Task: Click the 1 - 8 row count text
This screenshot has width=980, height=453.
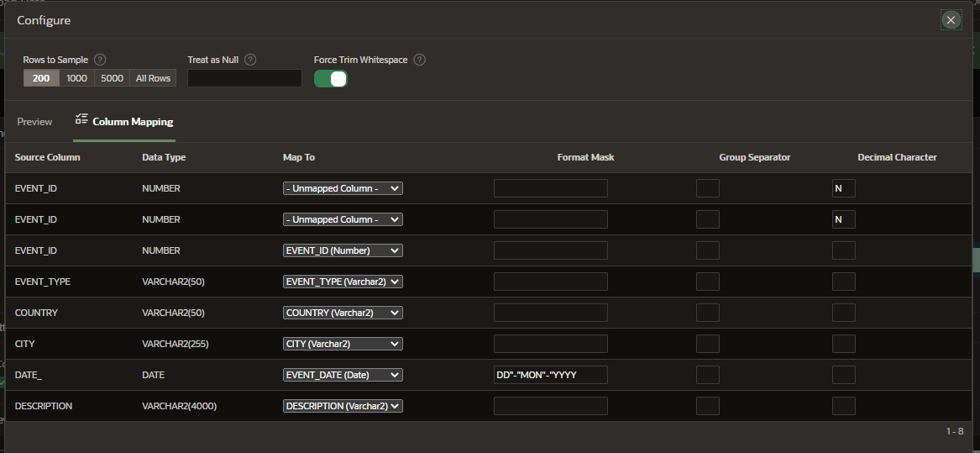Action: (955, 431)
